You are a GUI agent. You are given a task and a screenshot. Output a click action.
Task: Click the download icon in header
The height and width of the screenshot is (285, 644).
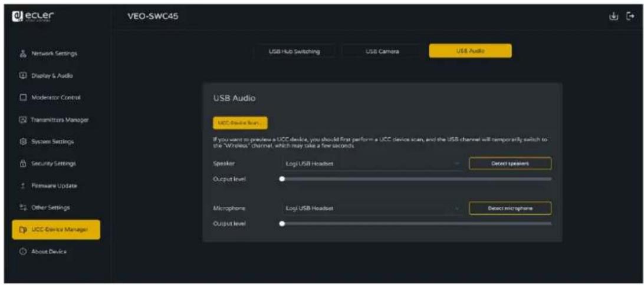613,16
